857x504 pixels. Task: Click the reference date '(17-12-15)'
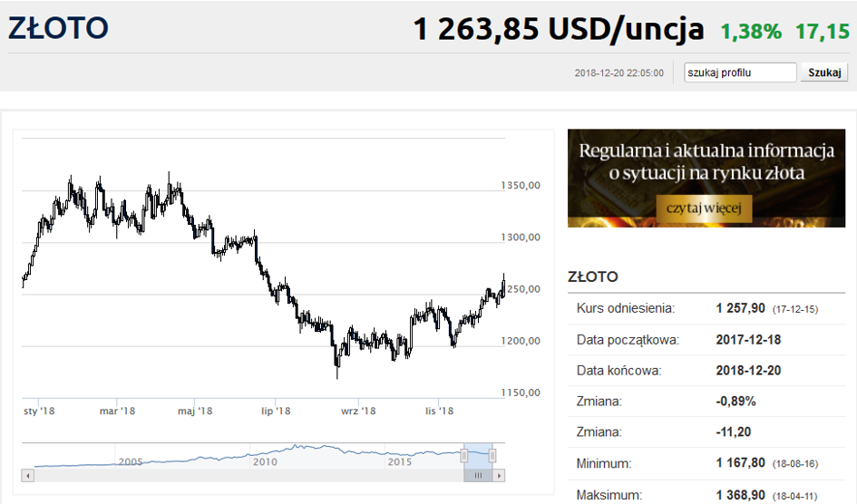[795, 310]
